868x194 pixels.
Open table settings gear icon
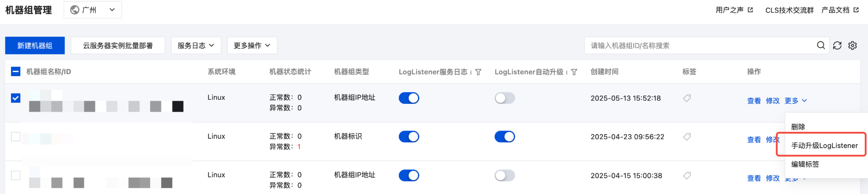point(853,45)
